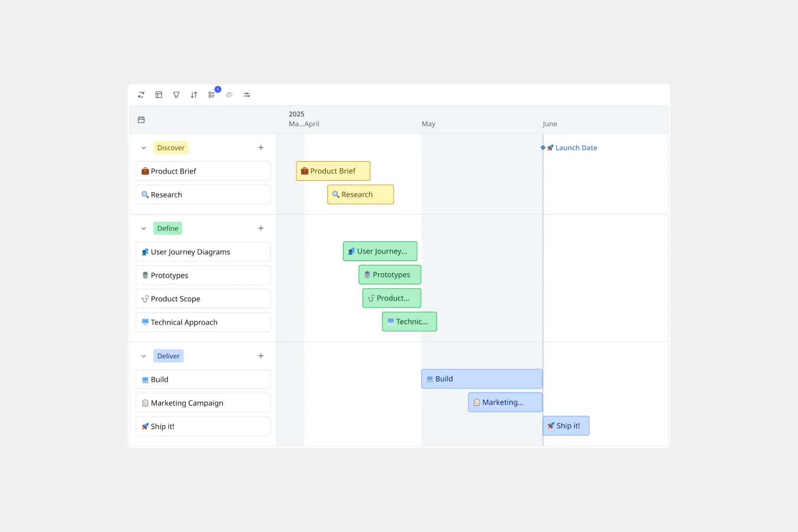Screen dimensions: 798x532
Task: Click the calendar icon in header
Action: point(141,120)
